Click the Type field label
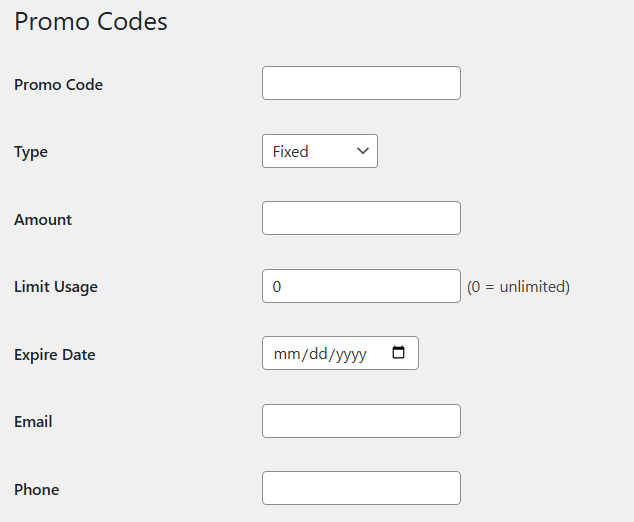The image size is (634, 522). 31,152
